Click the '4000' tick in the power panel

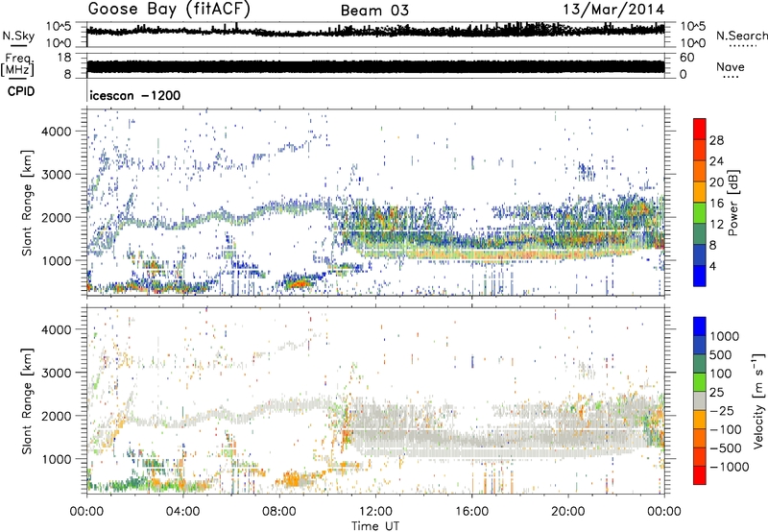[57, 132]
